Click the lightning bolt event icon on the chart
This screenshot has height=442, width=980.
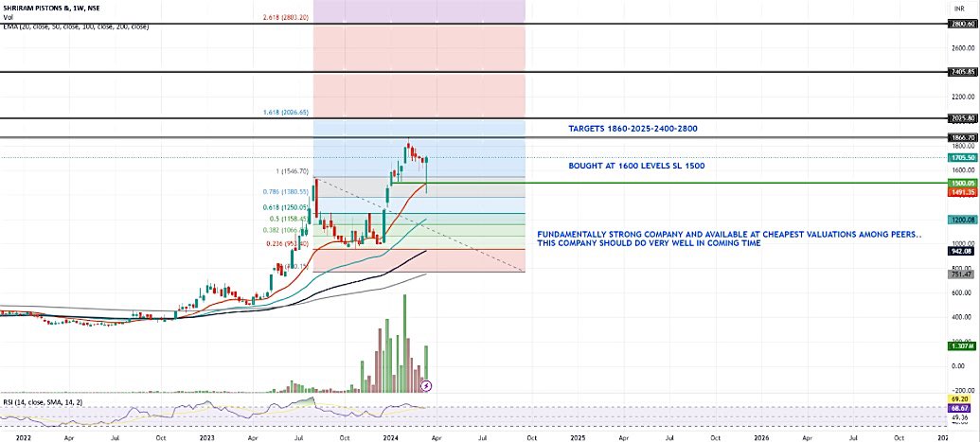[426, 386]
